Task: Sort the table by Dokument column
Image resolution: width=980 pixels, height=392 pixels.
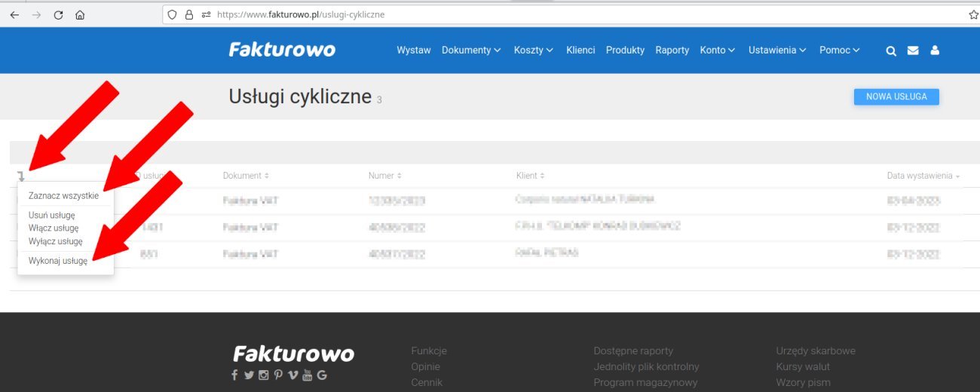Action: tap(246, 176)
